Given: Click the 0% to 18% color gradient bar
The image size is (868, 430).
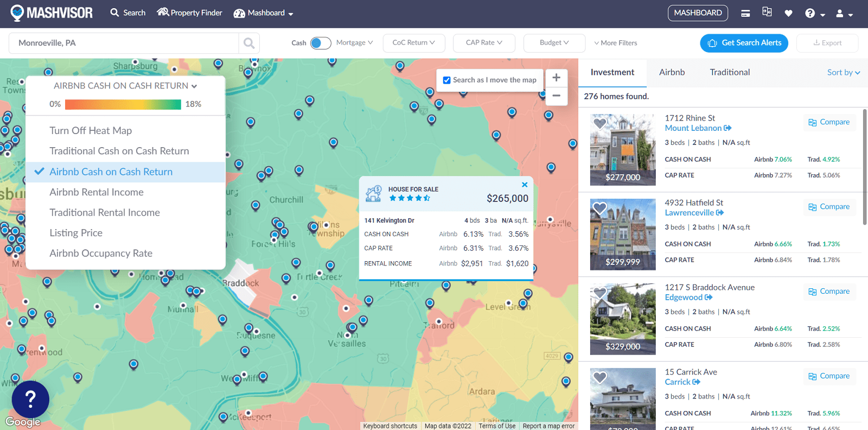Looking at the screenshot, I should pyautogui.click(x=123, y=104).
